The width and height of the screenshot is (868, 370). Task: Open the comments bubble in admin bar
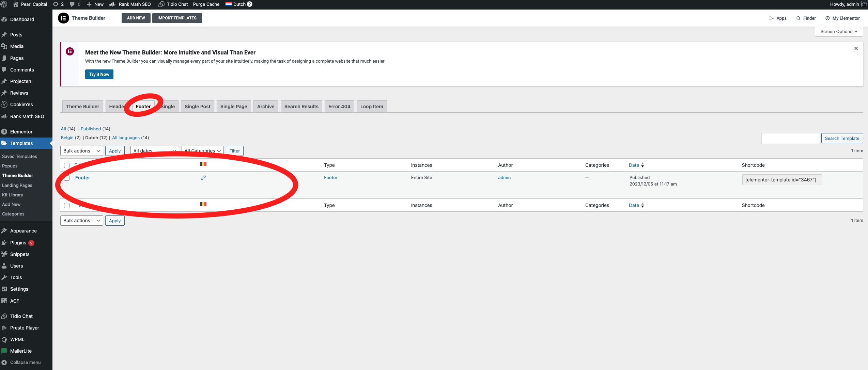[x=75, y=4]
